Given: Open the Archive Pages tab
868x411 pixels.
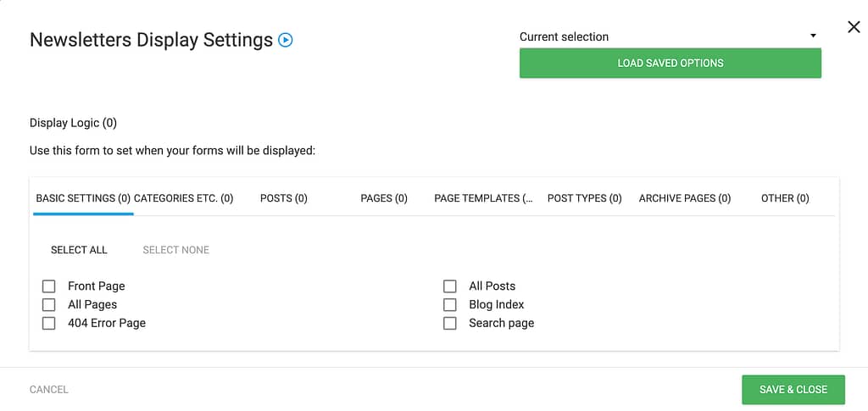Looking at the screenshot, I should click(685, 198).
